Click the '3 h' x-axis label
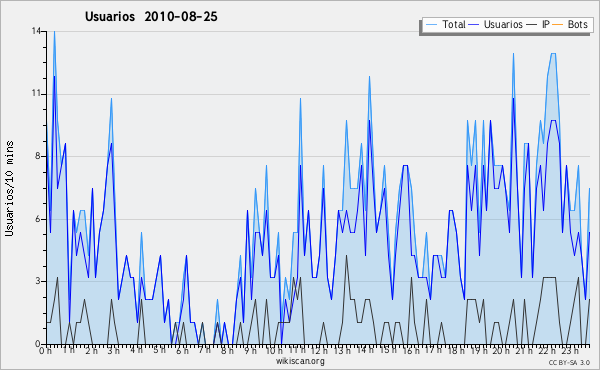Image resolution: width=600 pixels, height=370 pixels. (x=114, y=350)
